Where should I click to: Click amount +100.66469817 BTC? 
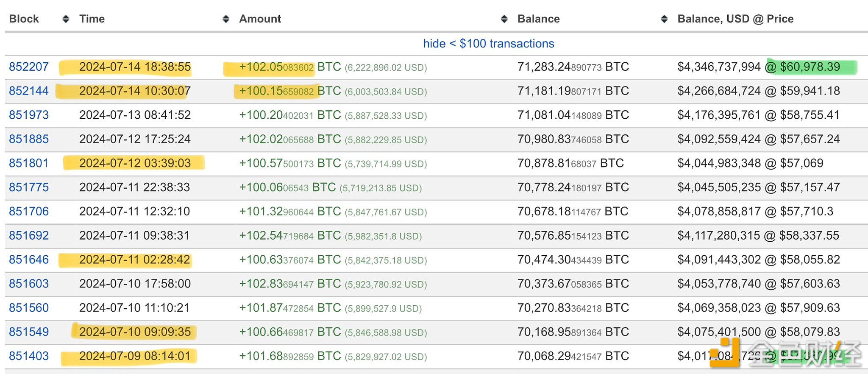point(290,332)
